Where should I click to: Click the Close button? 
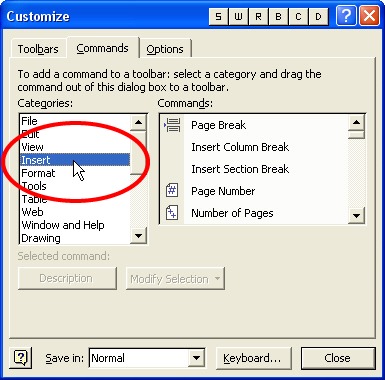click(338, 358)
